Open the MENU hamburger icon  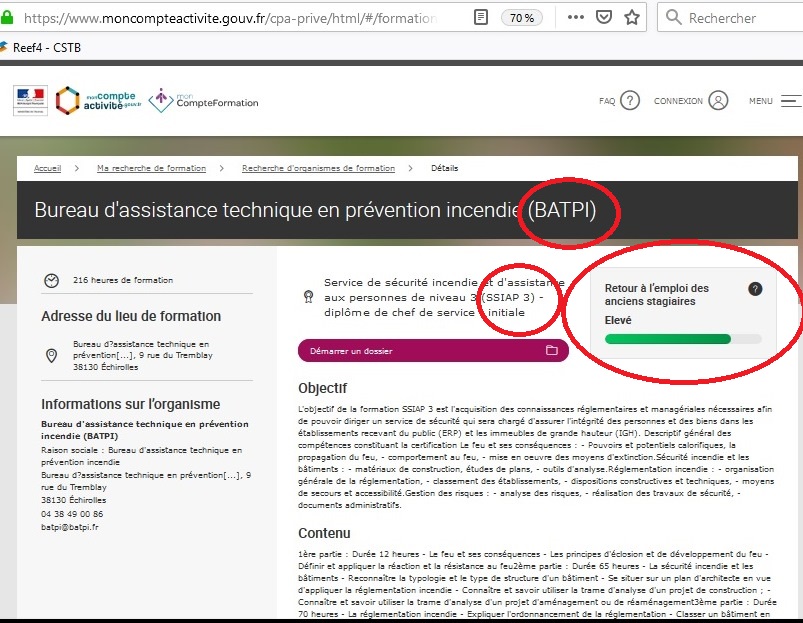point(791,101)
